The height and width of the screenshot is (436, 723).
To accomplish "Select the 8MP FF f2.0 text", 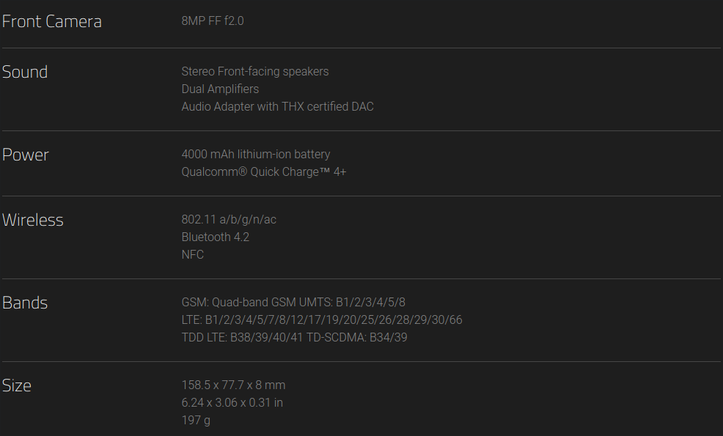I will click(213, 21).
